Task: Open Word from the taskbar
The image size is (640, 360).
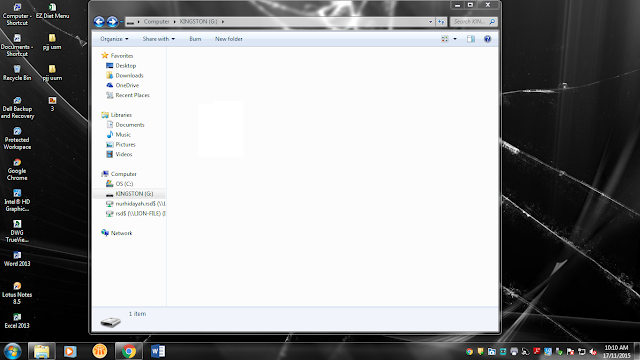Action: click(x=158, y=351)
